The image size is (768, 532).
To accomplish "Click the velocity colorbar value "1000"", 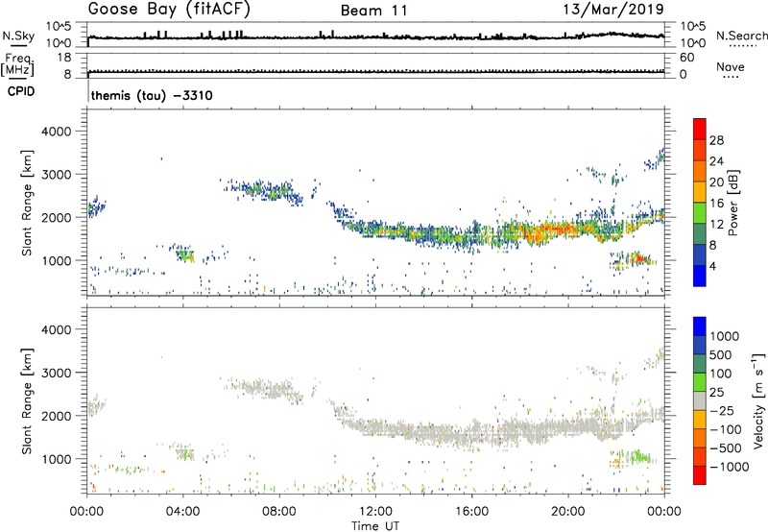I will point(725,336).
